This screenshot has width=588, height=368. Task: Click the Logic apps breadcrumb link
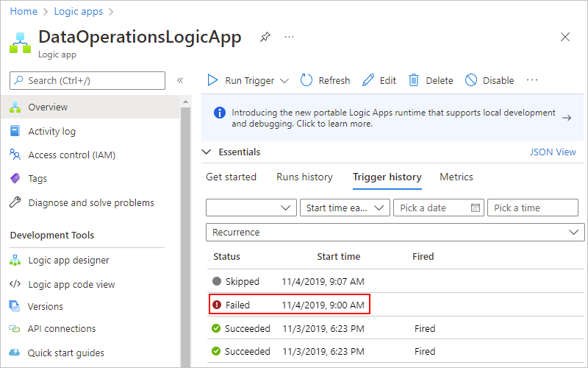coord(79,12)
